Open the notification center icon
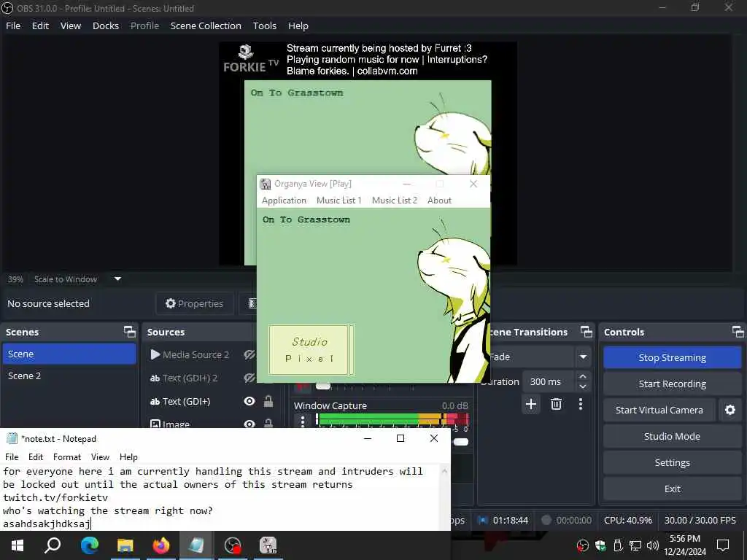 coord(723,545)
